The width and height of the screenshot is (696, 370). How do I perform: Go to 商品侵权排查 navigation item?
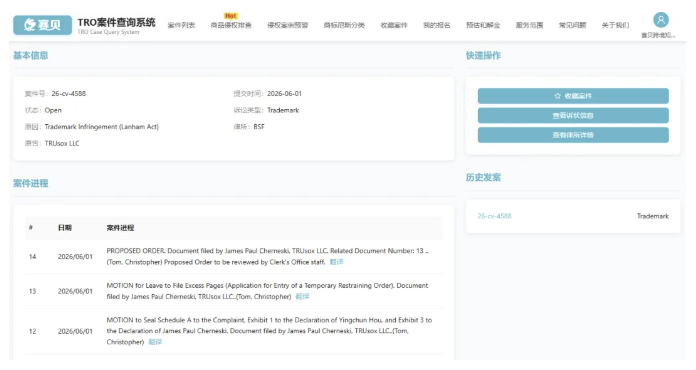[x=231, y=25]
